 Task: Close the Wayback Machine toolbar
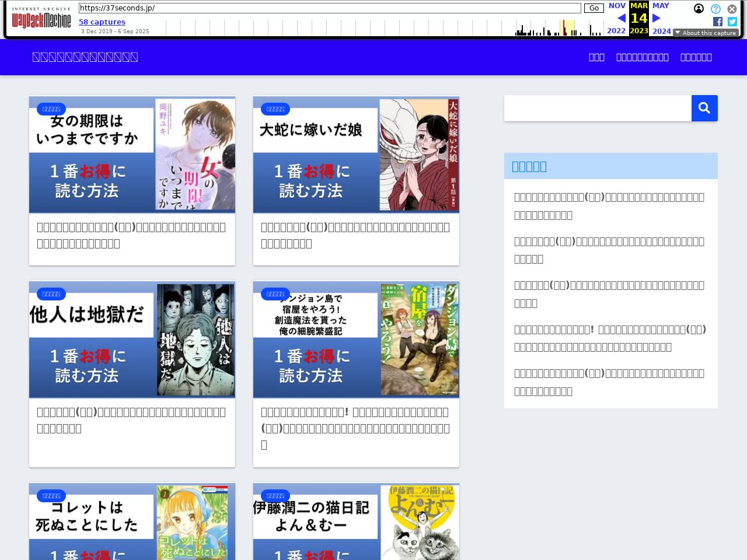pyautogui.click(x=732, y=9)
